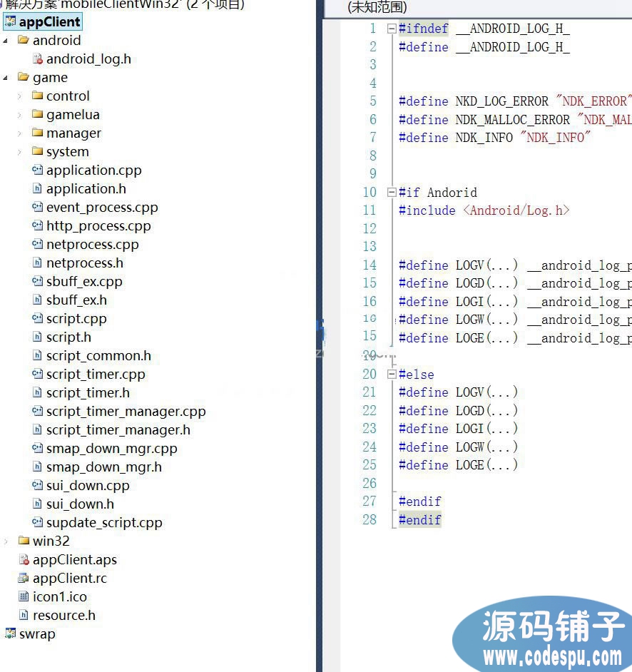Collapse the #else block at line 20
The image size is (632, 672).
click(391, 375)
